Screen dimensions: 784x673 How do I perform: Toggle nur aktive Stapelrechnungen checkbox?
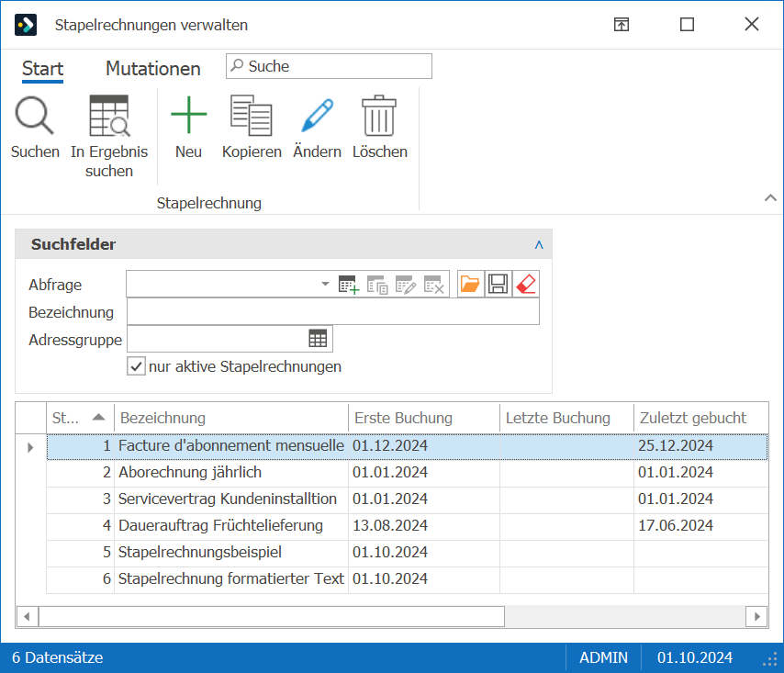coord(136,366)
